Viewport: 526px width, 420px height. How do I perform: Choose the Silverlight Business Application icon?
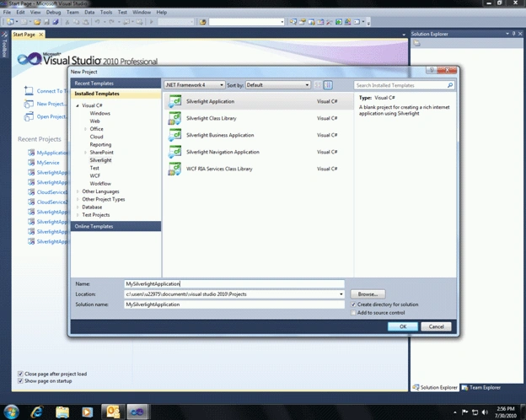tap(174, 135)
